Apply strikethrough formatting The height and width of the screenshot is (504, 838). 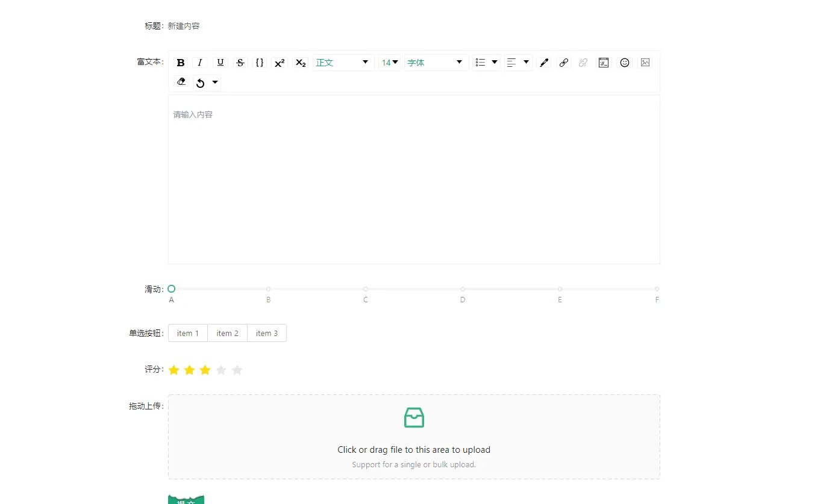point(240,63)
